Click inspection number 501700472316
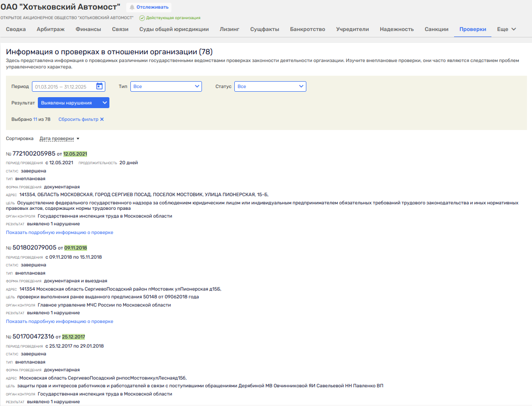This screenshot has width=532, height=406. pos(33,336)
